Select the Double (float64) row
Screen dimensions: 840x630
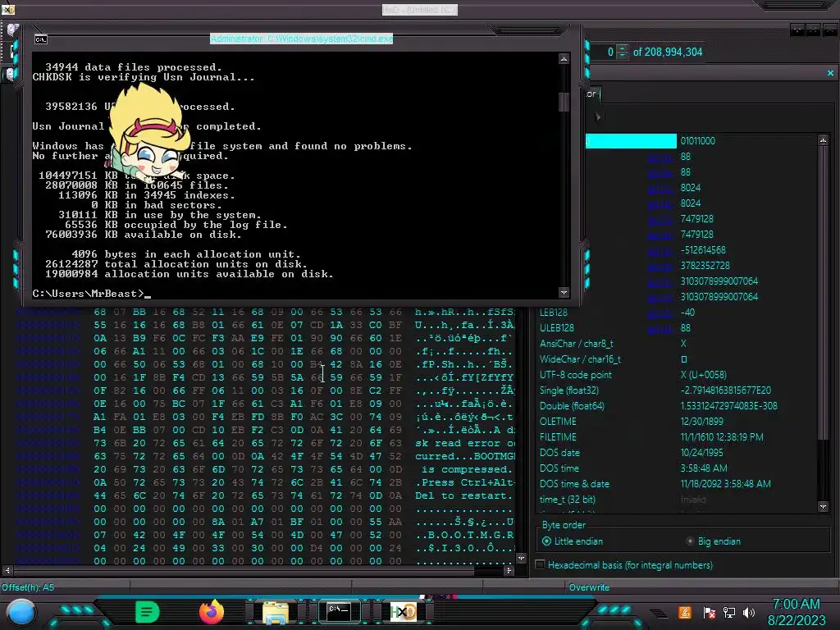point(676,405)
